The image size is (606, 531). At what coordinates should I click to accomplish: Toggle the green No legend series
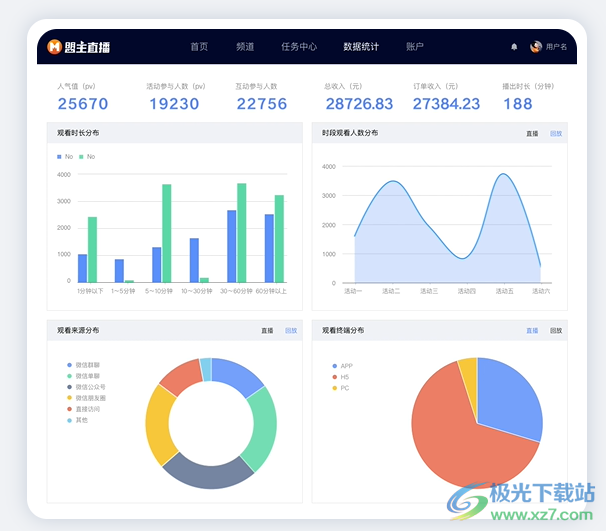tap(87, 157)
